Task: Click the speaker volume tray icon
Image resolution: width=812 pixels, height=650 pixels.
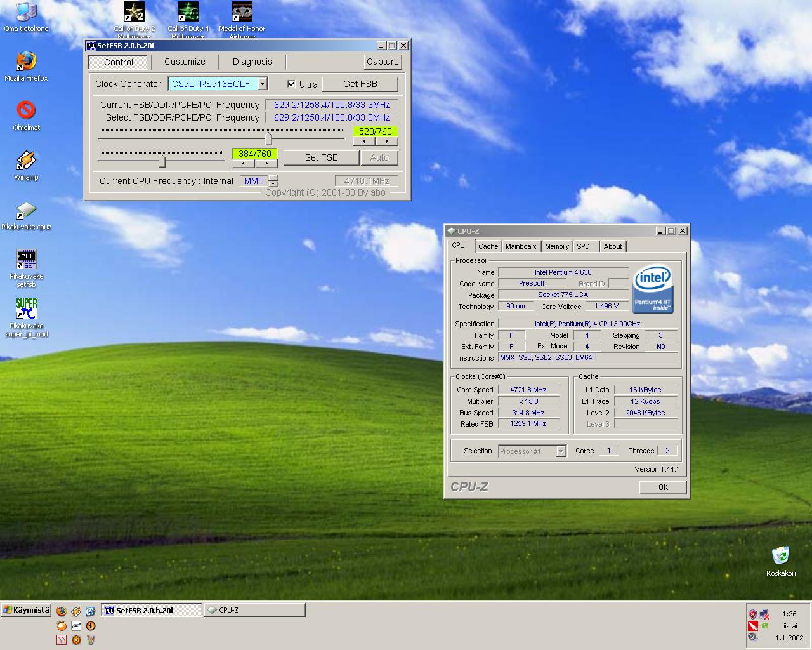Action: click(x=752, y=637)
